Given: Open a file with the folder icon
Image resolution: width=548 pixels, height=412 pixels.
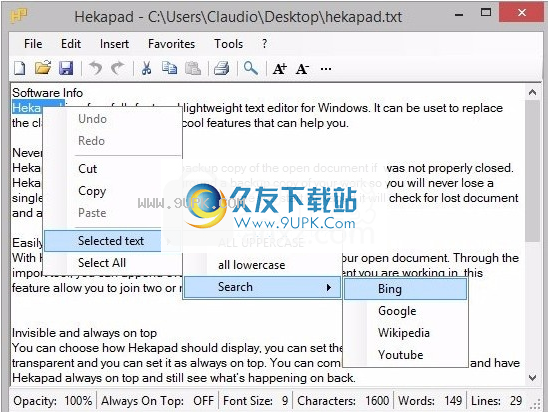Looking at the screenshot, I should 43,68.
